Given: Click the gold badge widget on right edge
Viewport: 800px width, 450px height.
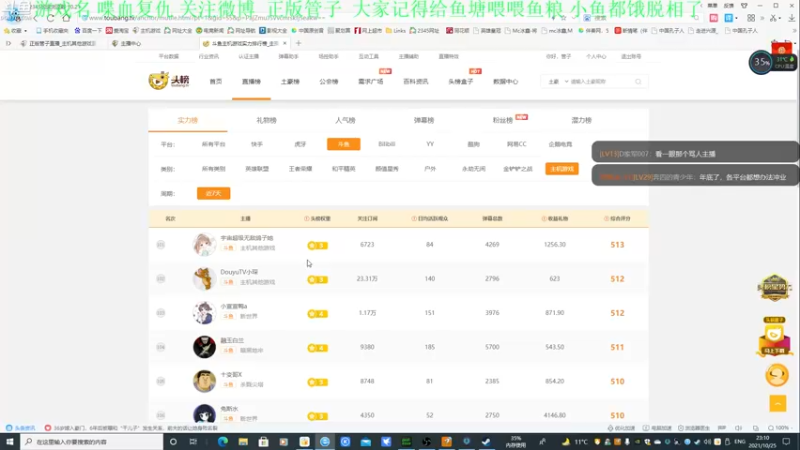Looking at the screenshot, I should (774, 287).
